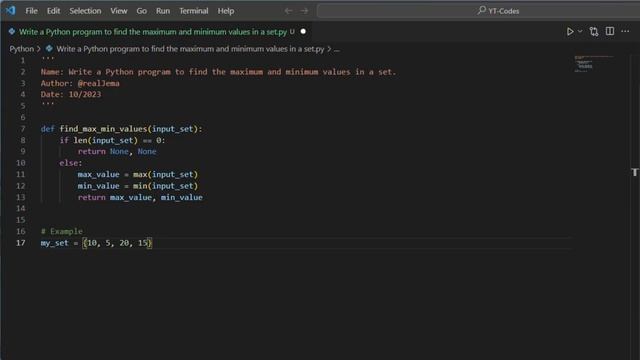Click the code minimap preview
The width and height of the screenshot is (640, 360).
[593, 64]
